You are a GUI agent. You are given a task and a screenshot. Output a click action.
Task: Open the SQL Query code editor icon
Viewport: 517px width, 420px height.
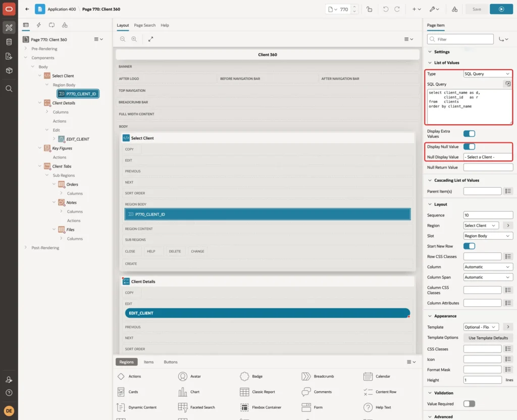(508, 84)
